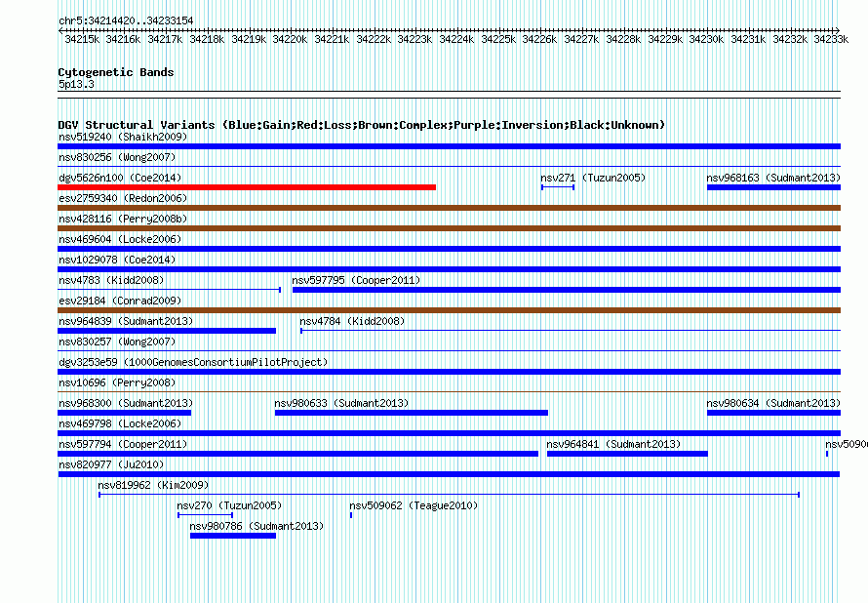This screenshot has height=603, width=868.
Task: Select the nsv469798 blue bar
Action: click(x=449, y=433)
